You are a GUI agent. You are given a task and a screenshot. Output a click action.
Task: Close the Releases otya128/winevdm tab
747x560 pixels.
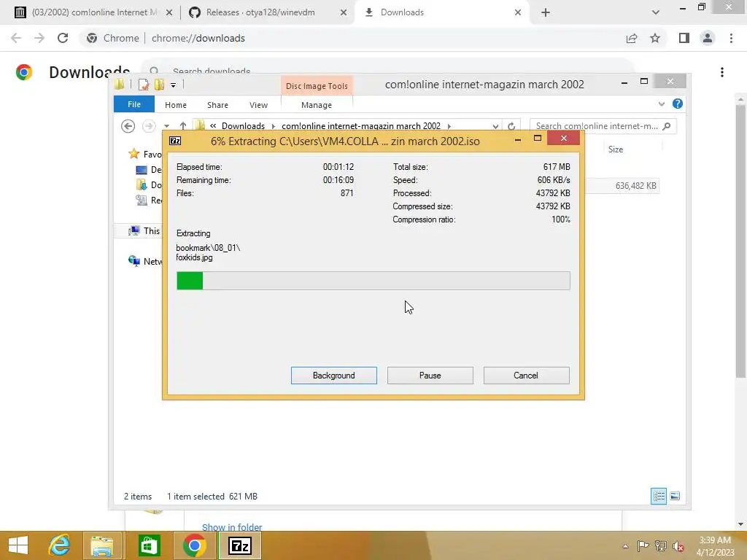pos(344,12)
